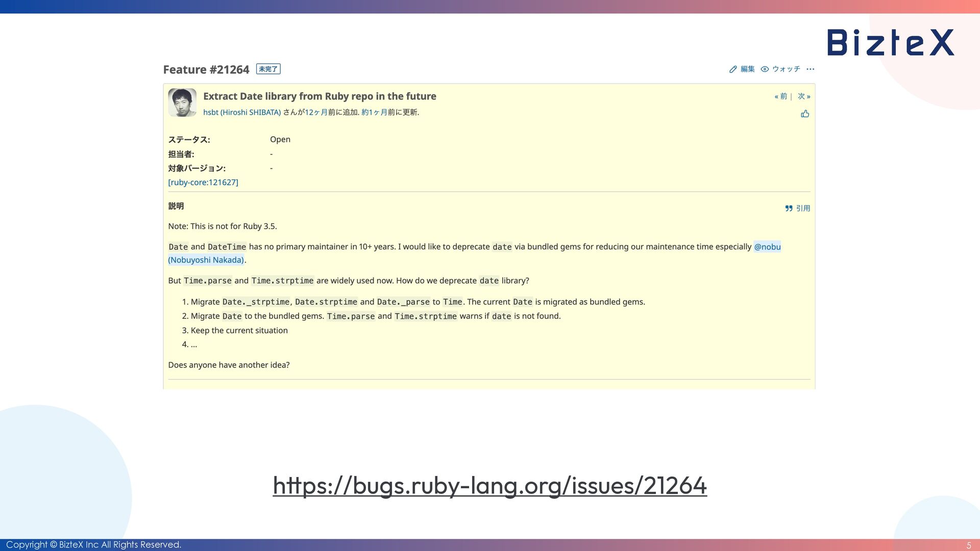Open the ruby-core:121627 mailing list link
This screenshot has height=551, width=980.
203,182
